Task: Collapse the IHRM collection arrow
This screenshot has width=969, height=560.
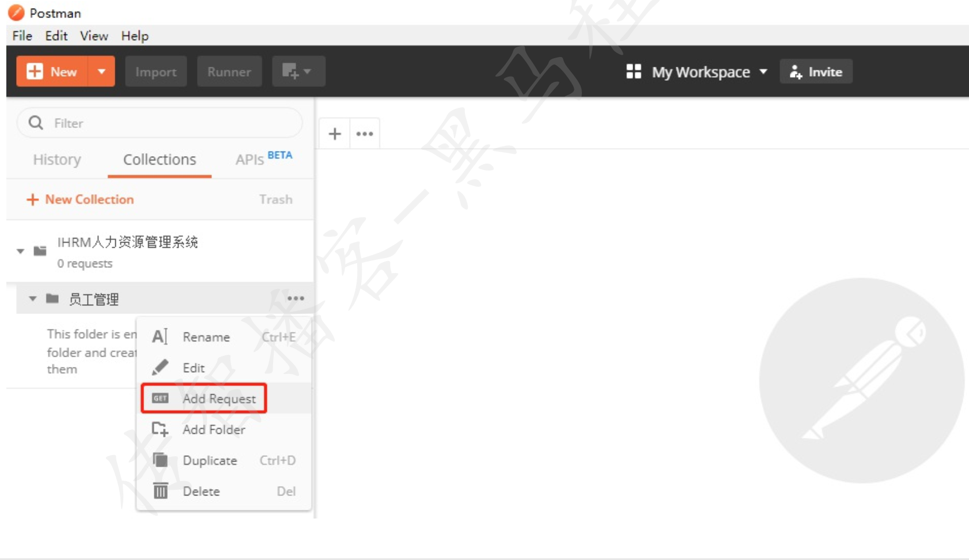Action: [21, 251]
